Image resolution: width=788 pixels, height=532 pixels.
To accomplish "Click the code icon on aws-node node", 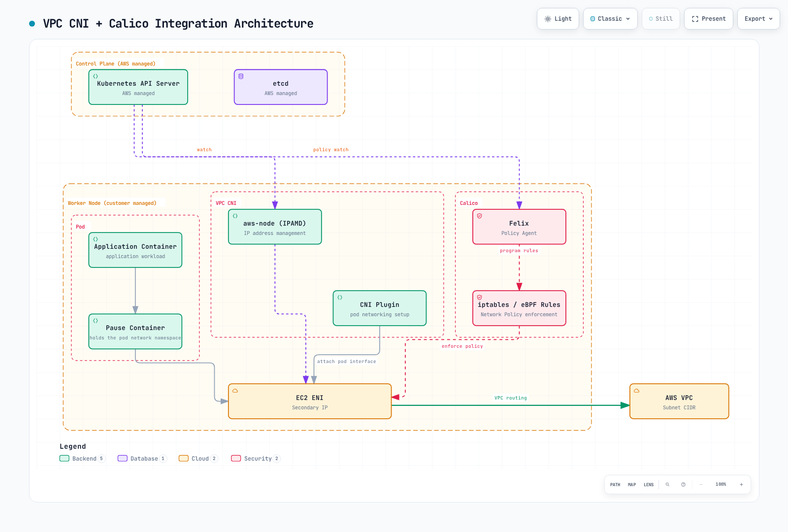I will [x=235, y=216].
